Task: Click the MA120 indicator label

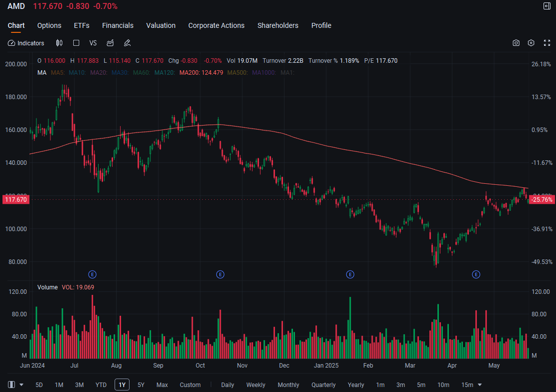Action: click(164, 72)
